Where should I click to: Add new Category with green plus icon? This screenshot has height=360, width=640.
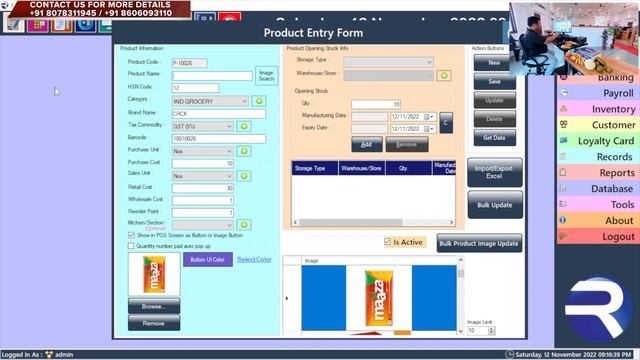point(259,101)
